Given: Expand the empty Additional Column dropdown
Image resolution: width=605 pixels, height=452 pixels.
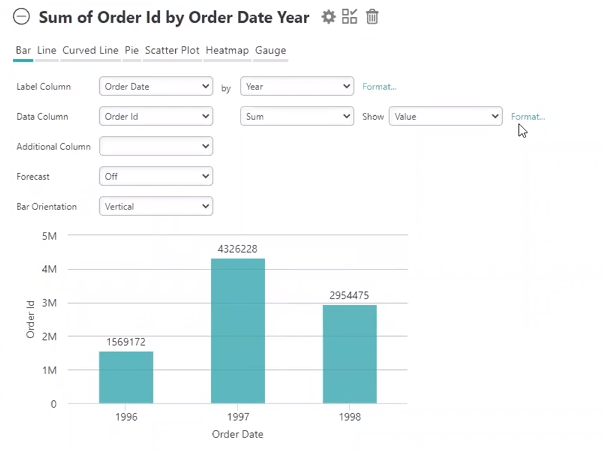Looking at the screenshot, I should pyautogui.click(x=156, y=146).
